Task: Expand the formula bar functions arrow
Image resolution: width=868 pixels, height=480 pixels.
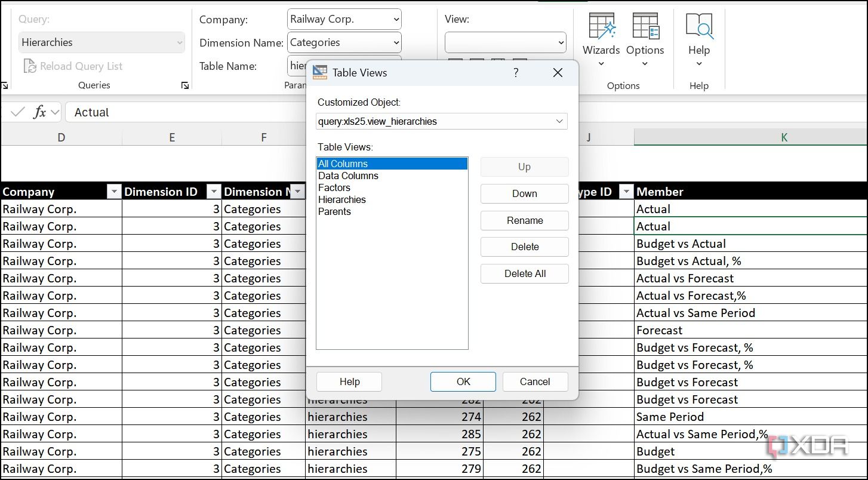Action: (56, 112)
